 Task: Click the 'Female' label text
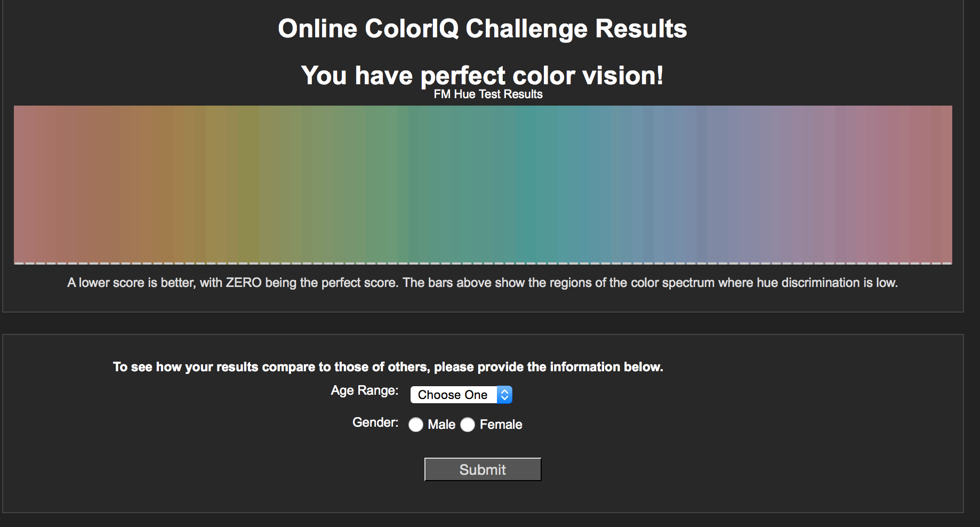pos(501,425)
